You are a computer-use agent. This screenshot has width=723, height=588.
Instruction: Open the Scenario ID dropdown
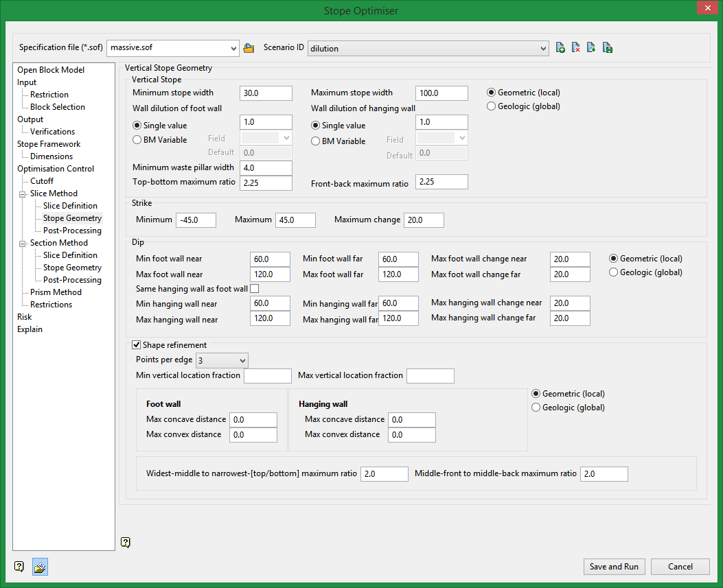(544, 48)
